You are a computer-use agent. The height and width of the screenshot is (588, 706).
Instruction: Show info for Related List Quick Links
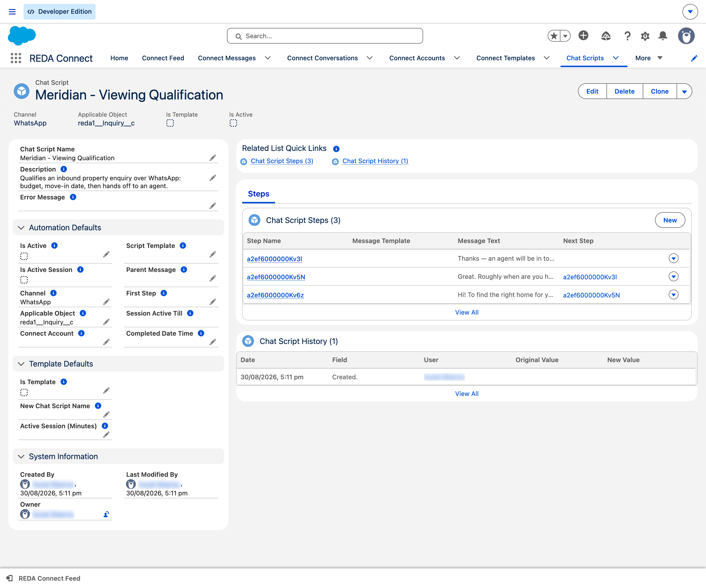pyautogui.click(x=336, y=149)
